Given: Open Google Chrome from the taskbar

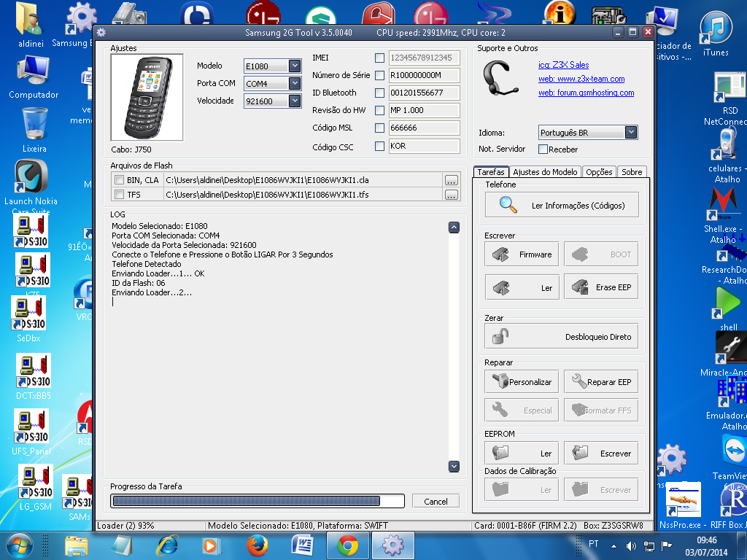Looking at the screenshot, I should (348, 545).
